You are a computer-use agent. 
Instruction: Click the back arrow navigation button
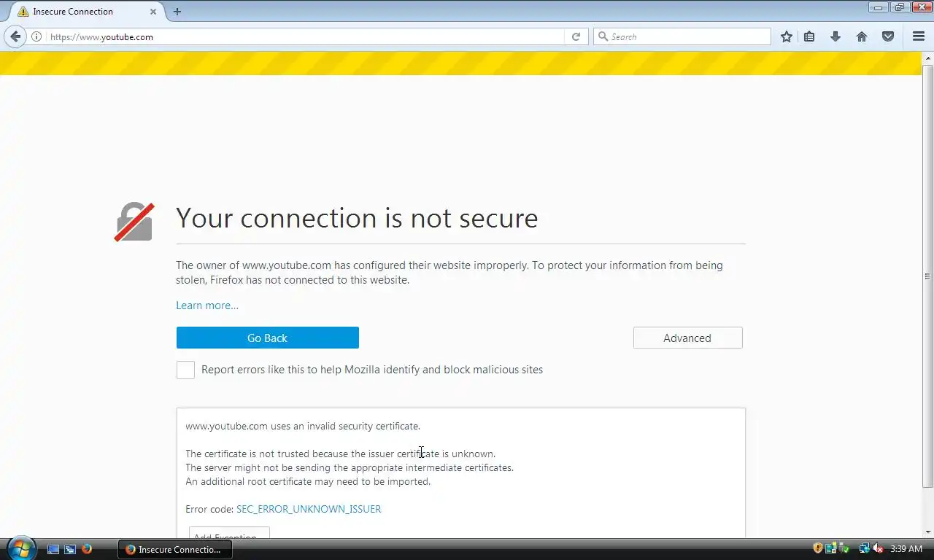(x=16, y=36)
